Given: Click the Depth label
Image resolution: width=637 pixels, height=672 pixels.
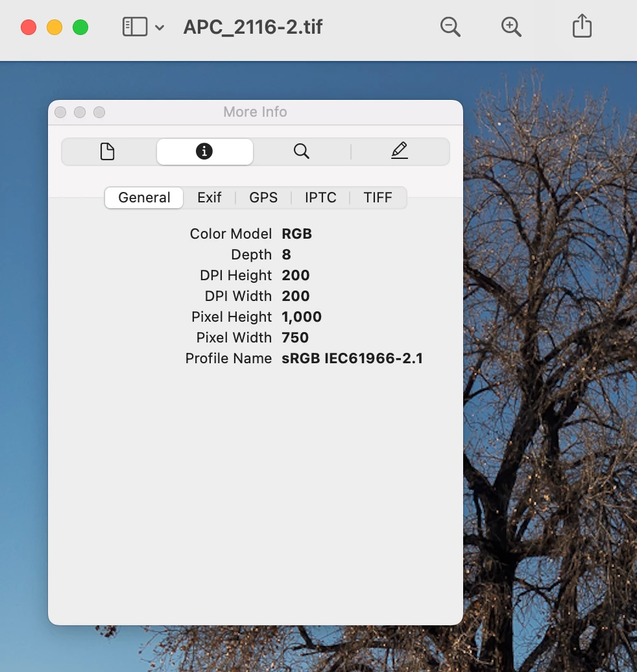Looking at the screenshot, I should pyautogui.click(x=251, y=254).
